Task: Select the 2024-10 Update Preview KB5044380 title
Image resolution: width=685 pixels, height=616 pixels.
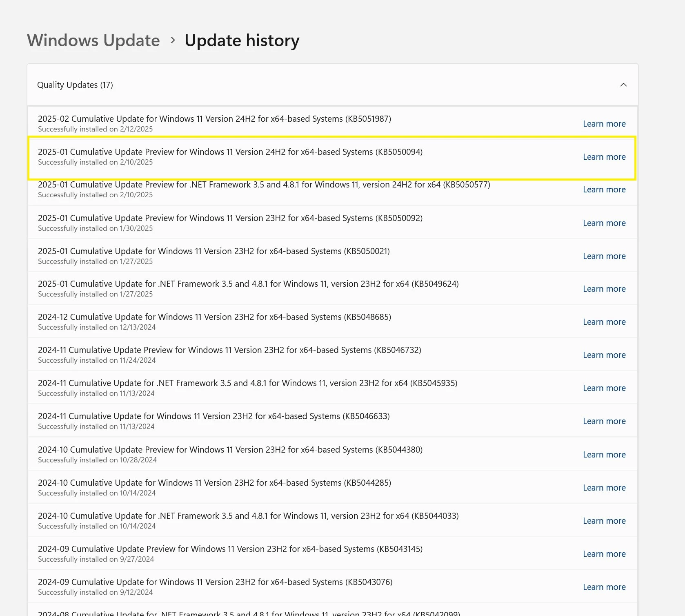Action: [230, 450]
